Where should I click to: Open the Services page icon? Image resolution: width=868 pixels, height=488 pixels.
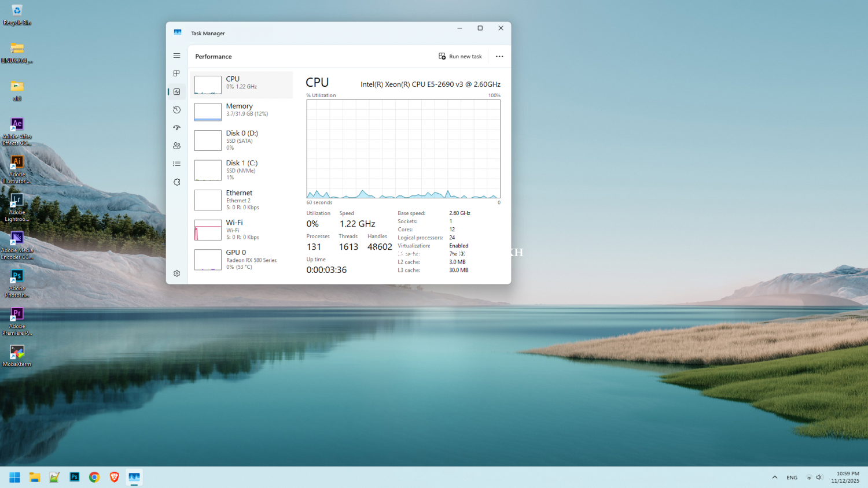point(177,182)
